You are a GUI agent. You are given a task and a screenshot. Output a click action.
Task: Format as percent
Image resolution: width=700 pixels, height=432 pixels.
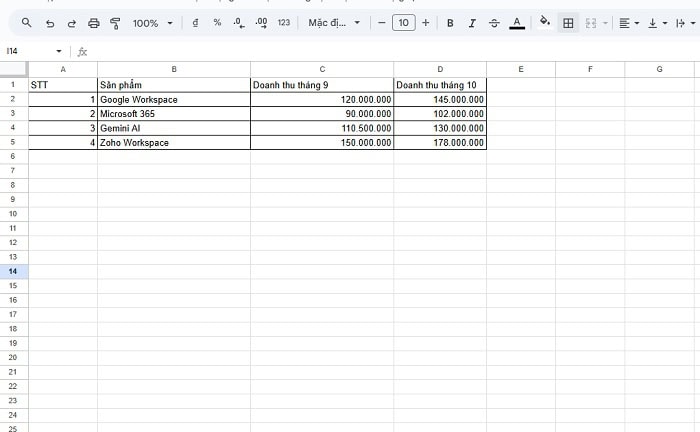pos(217,23)
